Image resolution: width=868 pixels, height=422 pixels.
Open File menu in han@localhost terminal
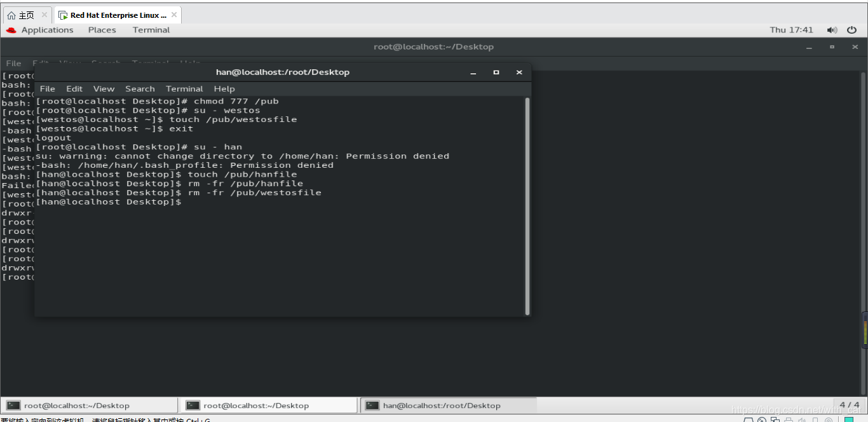pos(48,89)
